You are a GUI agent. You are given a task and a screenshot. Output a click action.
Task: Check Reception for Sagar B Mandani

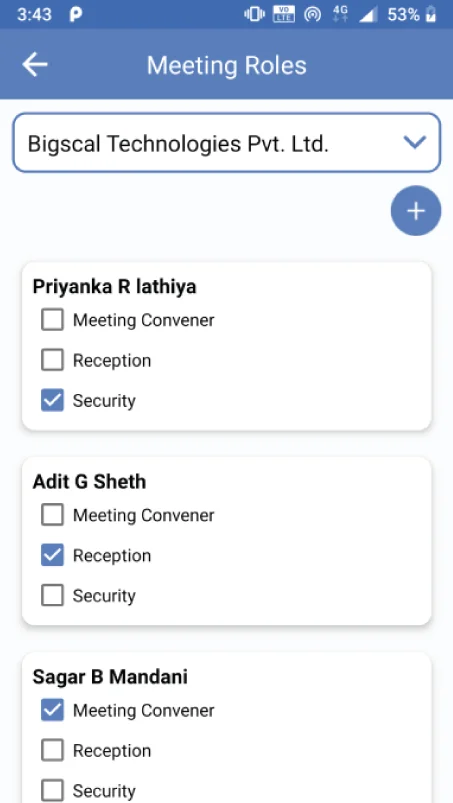52,751
